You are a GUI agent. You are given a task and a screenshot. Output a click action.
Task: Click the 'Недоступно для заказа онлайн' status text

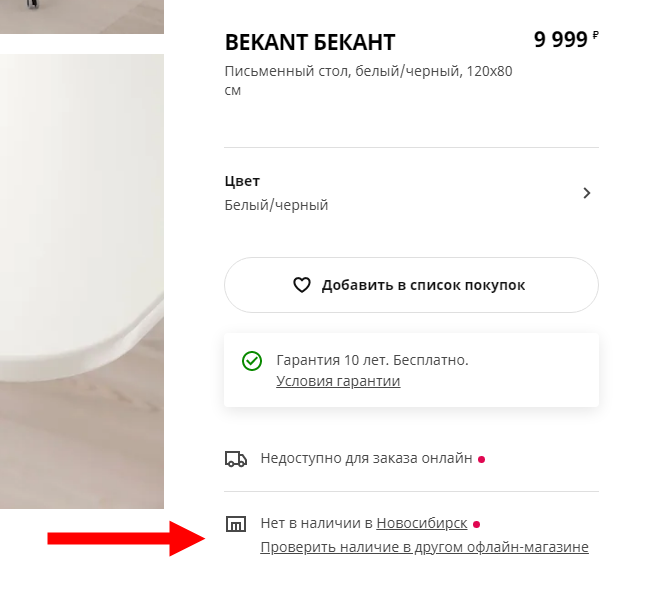(366, 459)
